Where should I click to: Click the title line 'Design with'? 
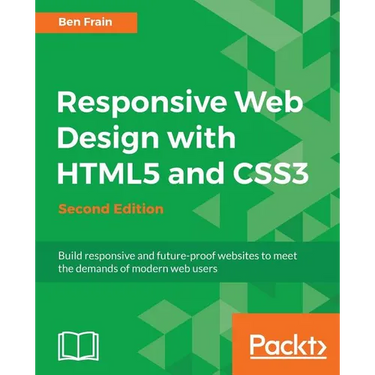(x=146, y=138)
